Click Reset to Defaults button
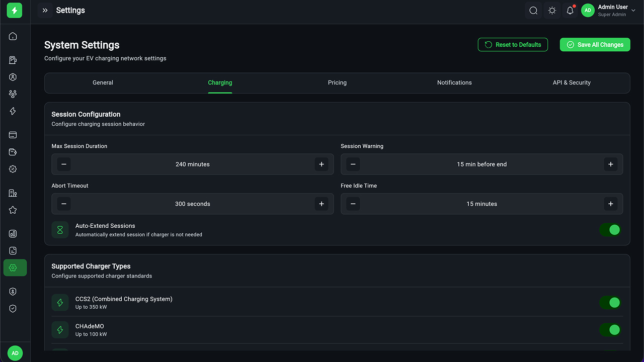The width and height of the screenshot is (644, 362). point(513,45)
